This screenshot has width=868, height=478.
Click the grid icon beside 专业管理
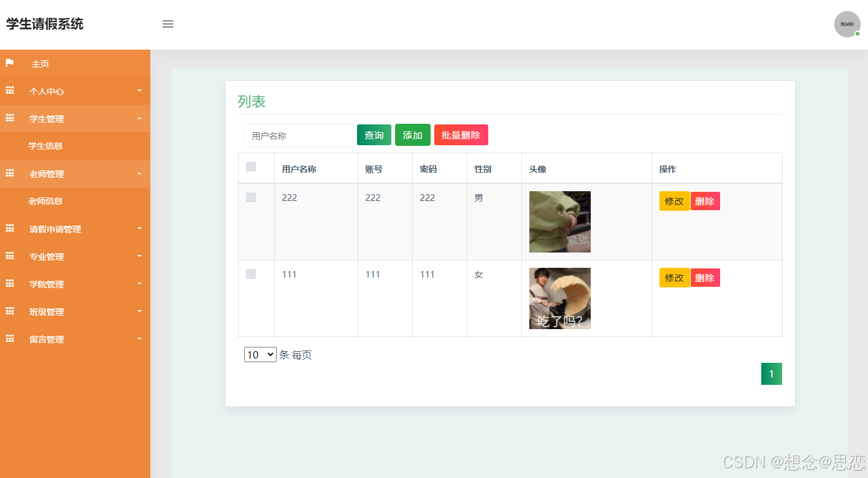click(x=10, y=256)
